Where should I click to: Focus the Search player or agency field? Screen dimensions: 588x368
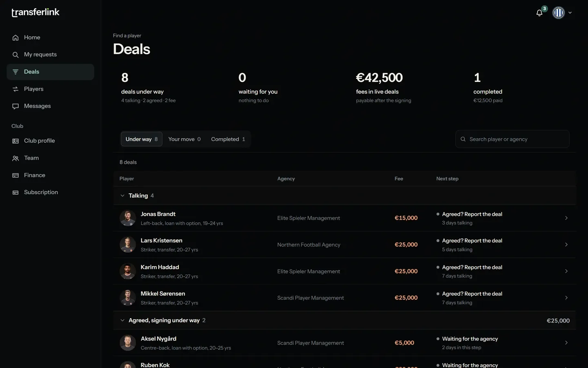coord(512,139)
